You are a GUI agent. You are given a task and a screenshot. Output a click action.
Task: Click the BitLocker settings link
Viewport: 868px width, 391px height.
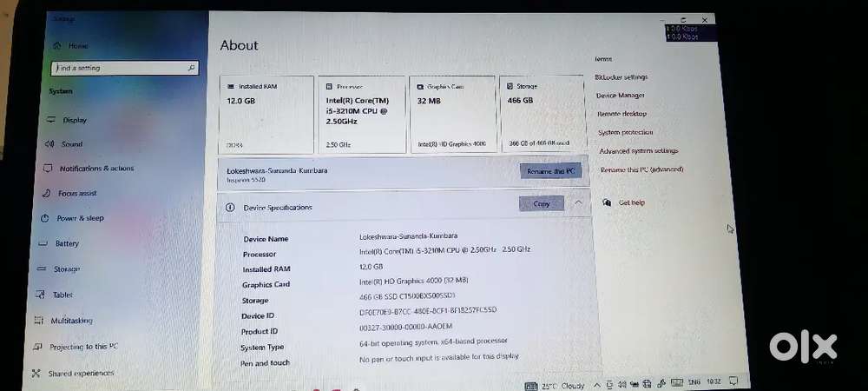point(621,77)
